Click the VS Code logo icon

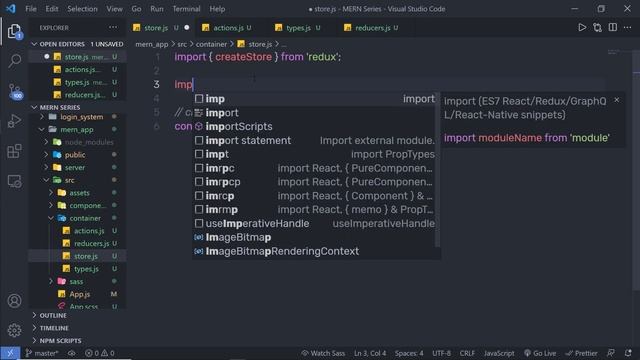[x=11, y=9]
